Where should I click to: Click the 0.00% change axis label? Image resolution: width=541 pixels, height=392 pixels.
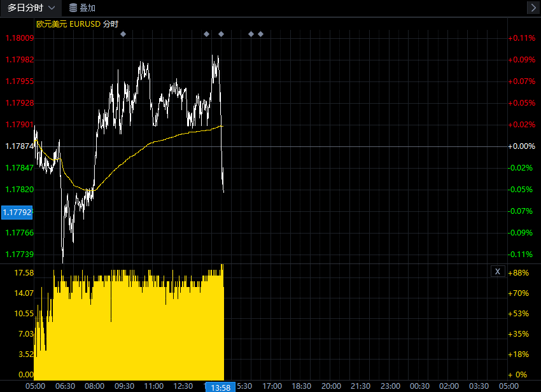pos(522,146)
